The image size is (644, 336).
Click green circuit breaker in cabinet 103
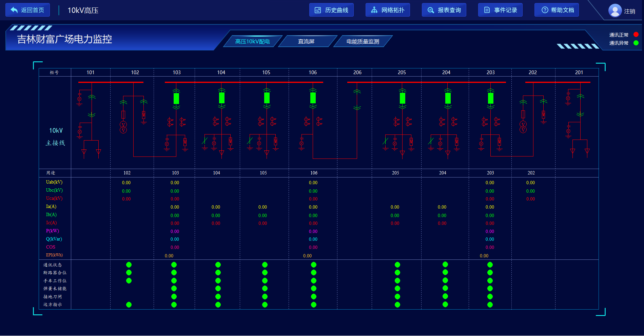click(x=176, y=98)
